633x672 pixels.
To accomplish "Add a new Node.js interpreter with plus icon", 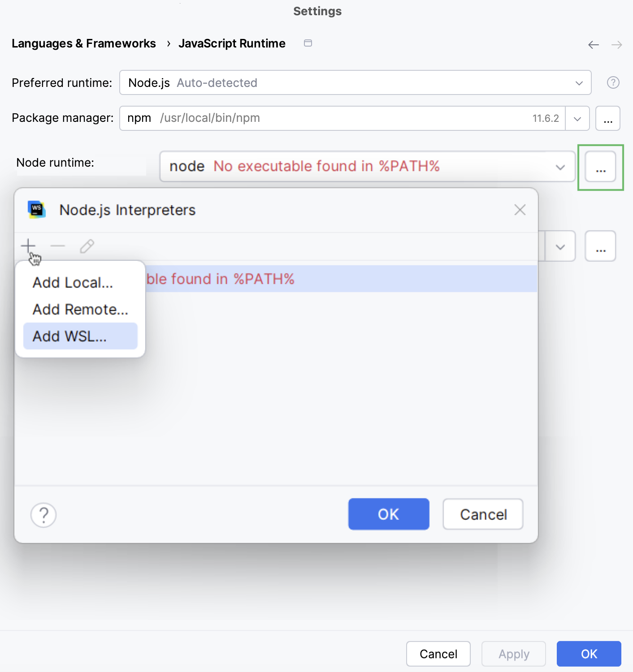I will (x=28, y=246).
